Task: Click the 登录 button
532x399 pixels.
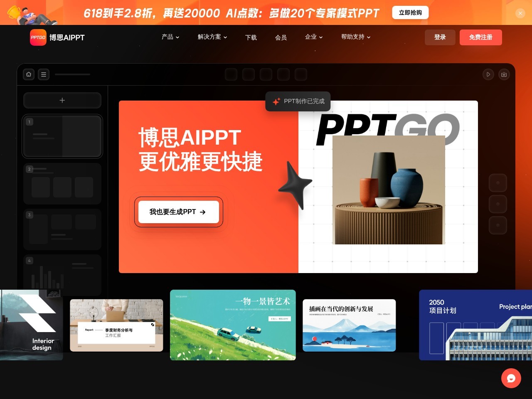Action: [x=440, y=37]
